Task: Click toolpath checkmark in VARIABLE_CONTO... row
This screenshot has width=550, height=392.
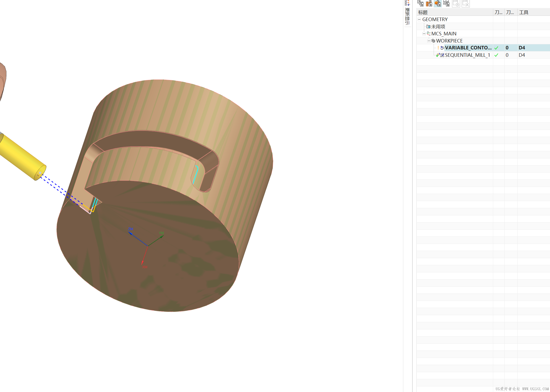Action: (496, 48)
